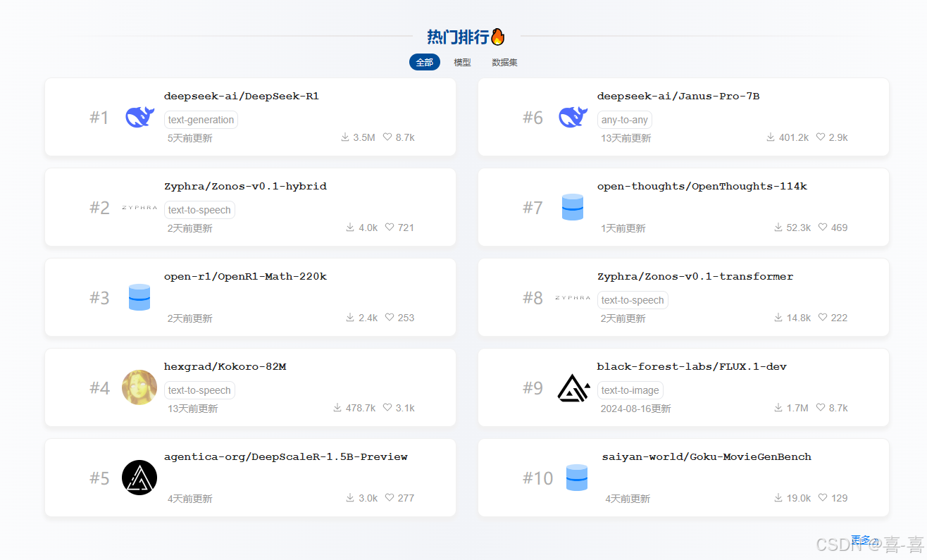Click text-to-image tag on FLUX.1-dev
This screenshot has width=927, height=560.
click(630, 390)
